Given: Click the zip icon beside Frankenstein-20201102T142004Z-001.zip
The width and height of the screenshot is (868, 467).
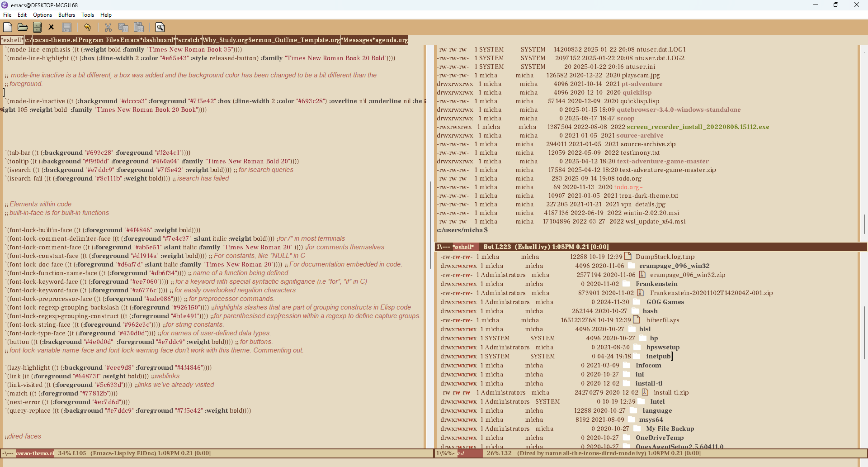Looking at the screenshot, I should click(x=641, y=293).
